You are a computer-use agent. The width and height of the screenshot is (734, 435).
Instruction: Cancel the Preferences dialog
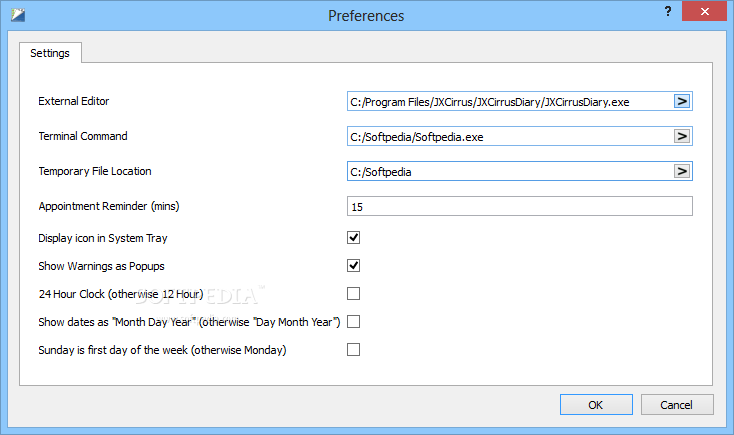[x=677, y=405]
